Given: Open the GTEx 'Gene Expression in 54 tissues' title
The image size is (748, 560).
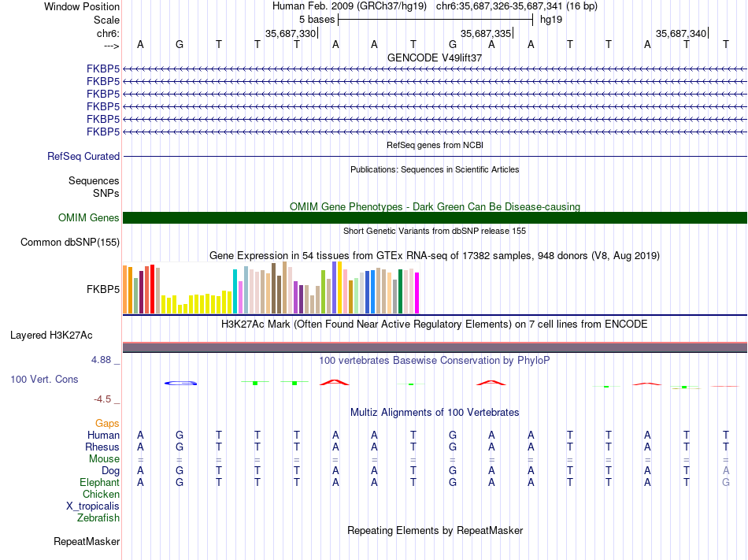Looking at the screenshot, I should pyautogui.click(x=435, y=256).
